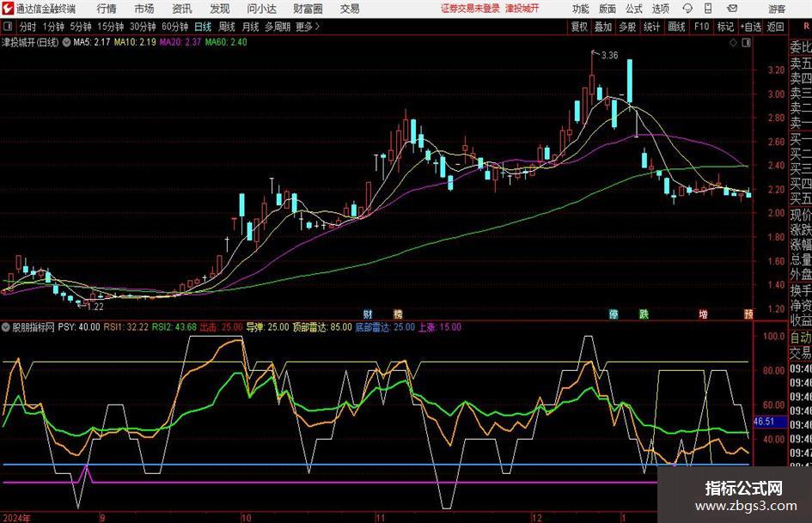Click the 底部雷达: 25.00 indicator label
Image resolution: width=812 pixels, height=523 pixels.
(x=385, y=327)
